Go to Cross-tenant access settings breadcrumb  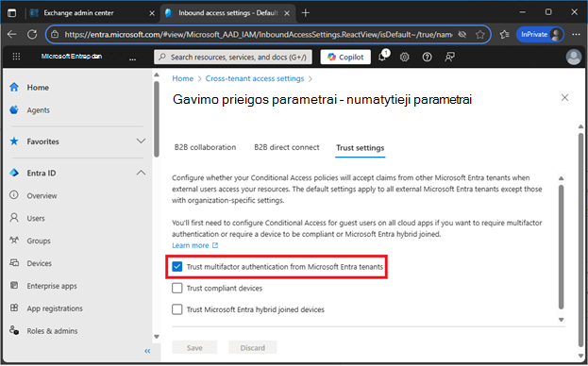click(x=255, y=78)
